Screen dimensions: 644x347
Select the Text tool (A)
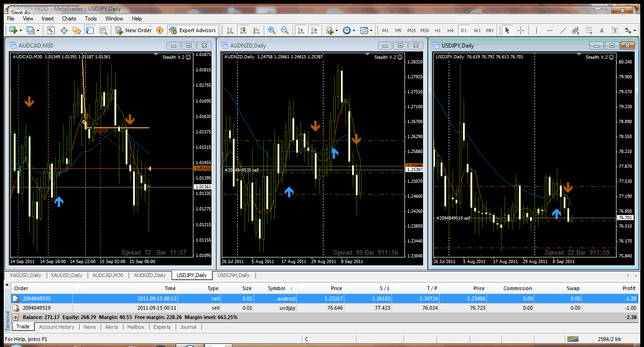tap(602, 30)
